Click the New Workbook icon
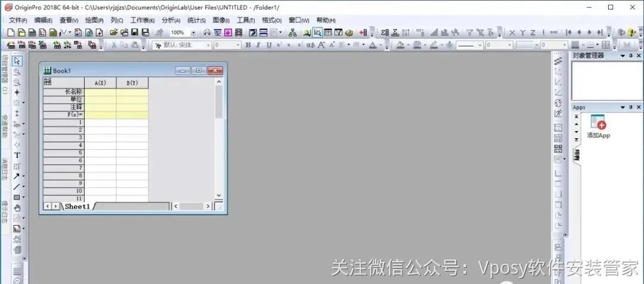Screen dimensions: 644x284 32,32
